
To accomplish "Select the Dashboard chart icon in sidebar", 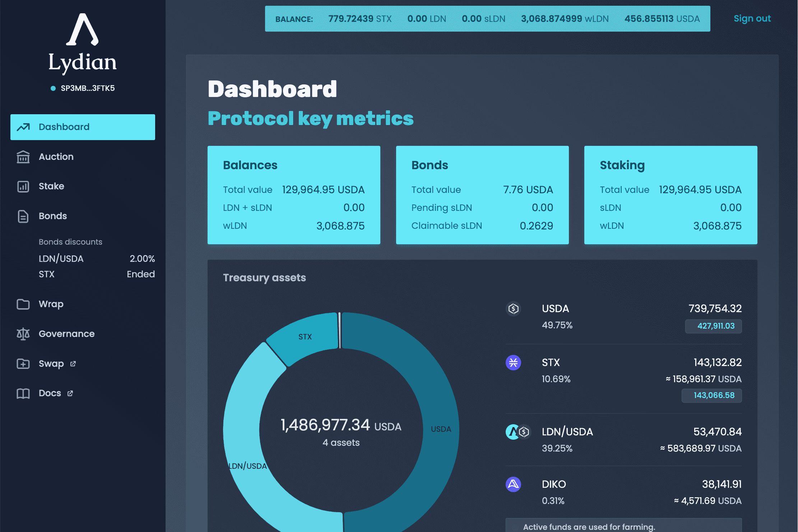I will (x=23, y=127).
